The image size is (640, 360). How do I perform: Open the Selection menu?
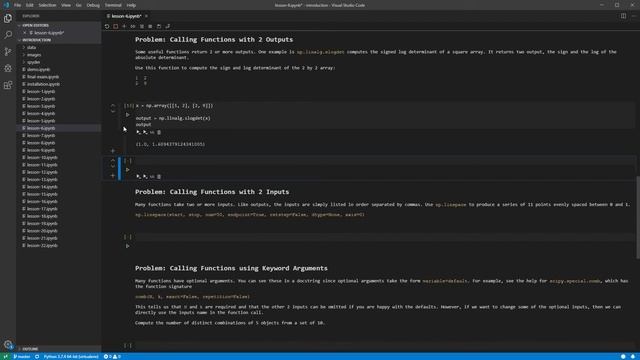click(x=47, y=5)
